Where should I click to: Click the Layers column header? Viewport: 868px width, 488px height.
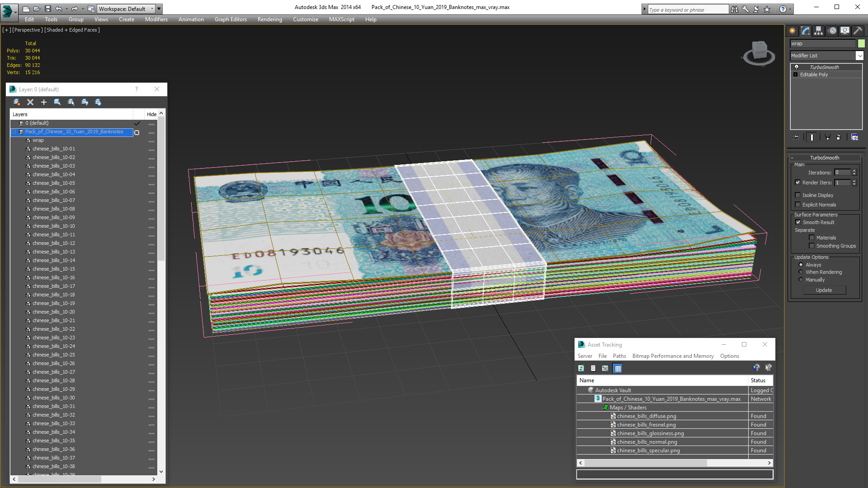[72, 114]
